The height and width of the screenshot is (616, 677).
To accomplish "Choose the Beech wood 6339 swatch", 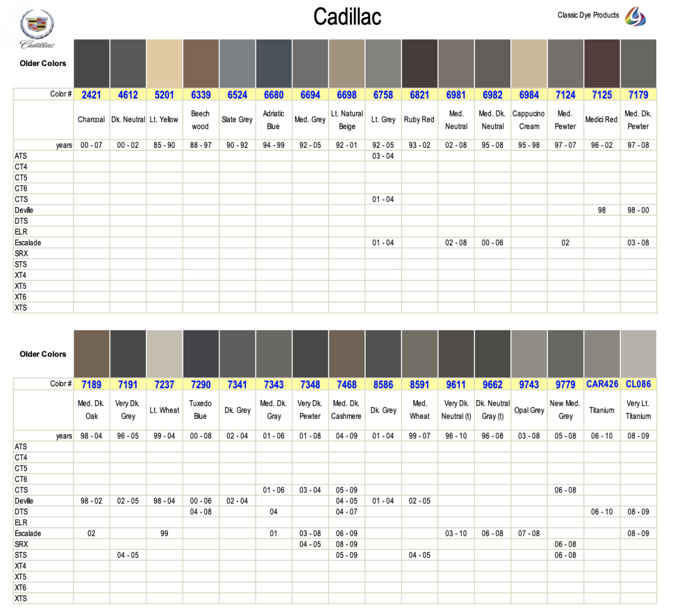I will click(x=201, y=64).
